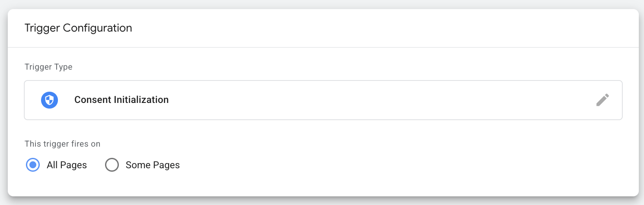This screenshot has width=644, height=205.
Task: Click blank space right of the Trigger Type label
Action: coord(346,67)
